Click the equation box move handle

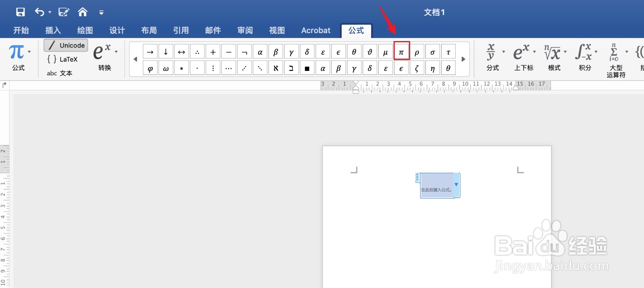(417, 177)
